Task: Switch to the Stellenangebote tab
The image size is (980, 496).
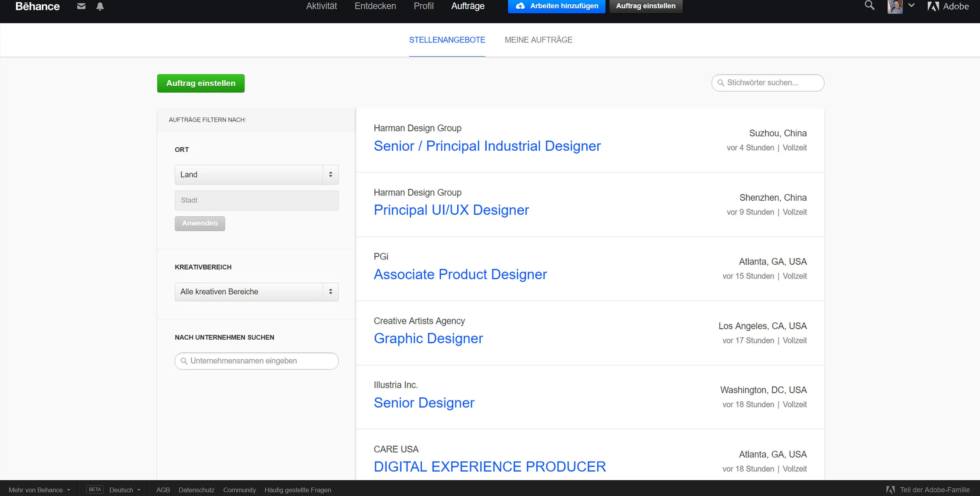Action: pyautogui.click(x=447, y=40)
